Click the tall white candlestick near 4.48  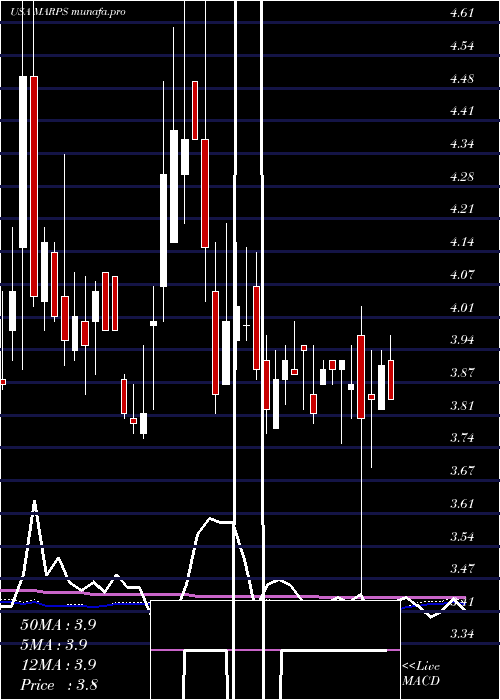click(x=23, y=162)
